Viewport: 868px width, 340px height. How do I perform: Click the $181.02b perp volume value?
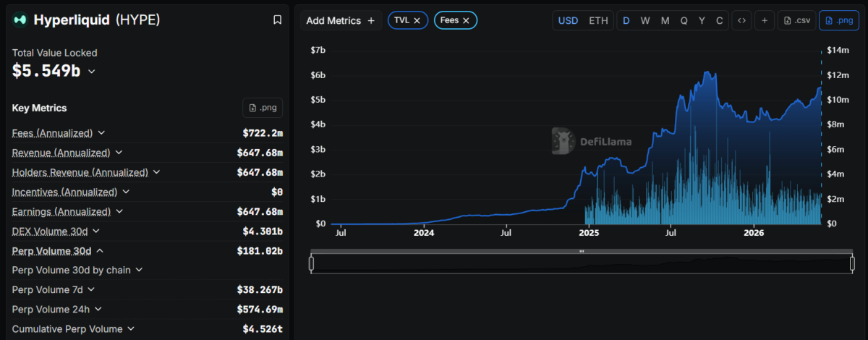[260, 250]
